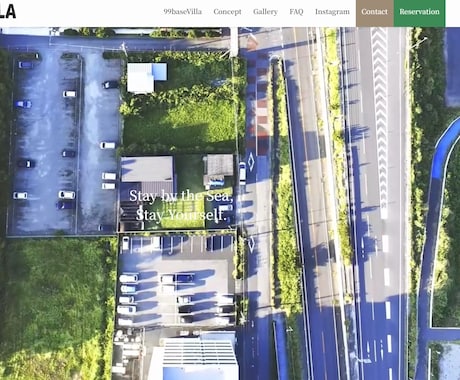Open the Gallery page
This screenshot has height=380, width=460.
point(265,12)
